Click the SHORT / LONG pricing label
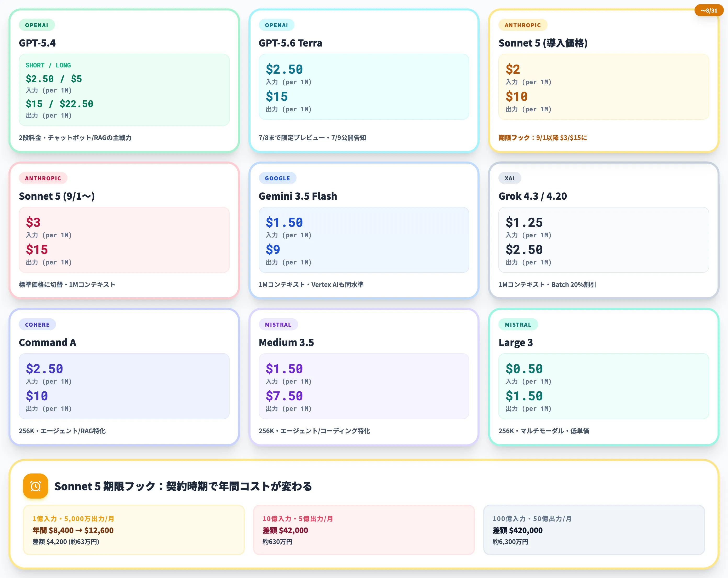This screenshot has width=728, height=578. tap(48, 65)
